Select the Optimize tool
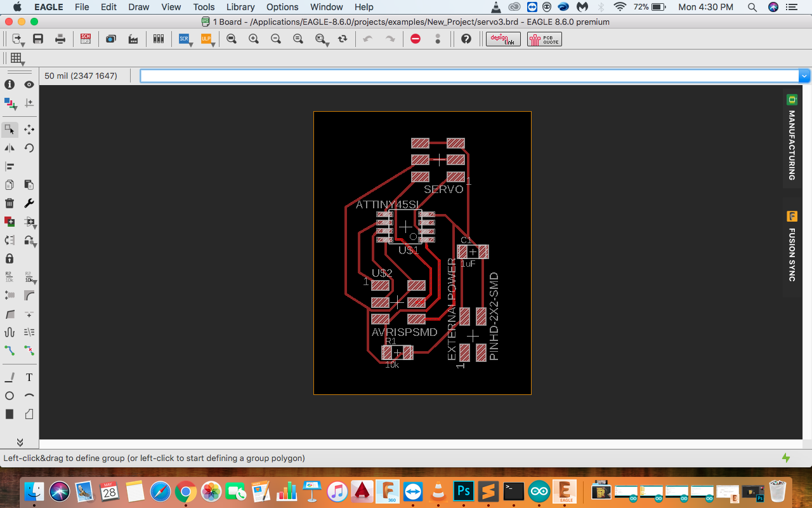The height and width of the screenshot is (508, 812). click(29, 314)
